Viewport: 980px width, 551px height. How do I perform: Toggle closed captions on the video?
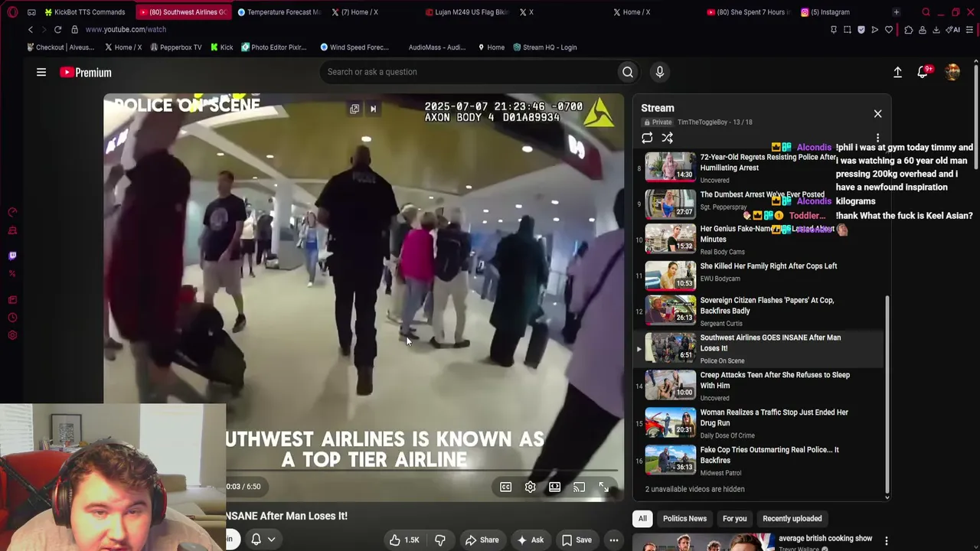coord(505,487)
